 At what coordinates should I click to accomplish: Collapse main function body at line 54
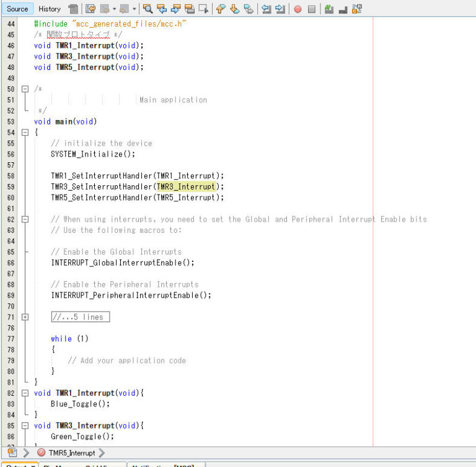pyautogui.click(x=25, y=133)
